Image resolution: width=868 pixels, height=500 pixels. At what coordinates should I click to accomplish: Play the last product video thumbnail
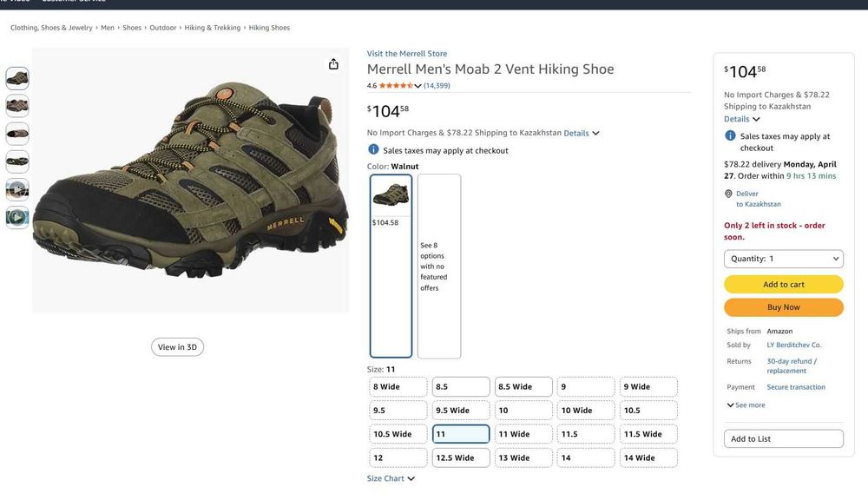coord(17,217)
